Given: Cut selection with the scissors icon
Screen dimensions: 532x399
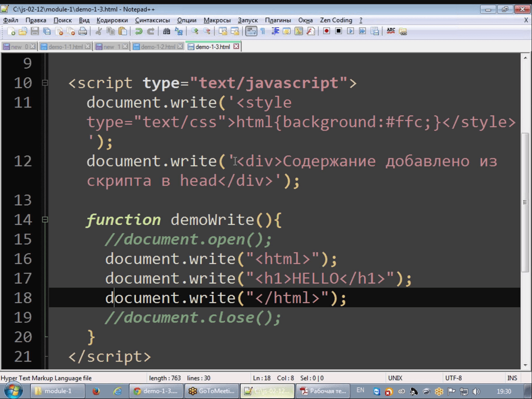Looking at the screenshot, I should click(x=99, y=31).
